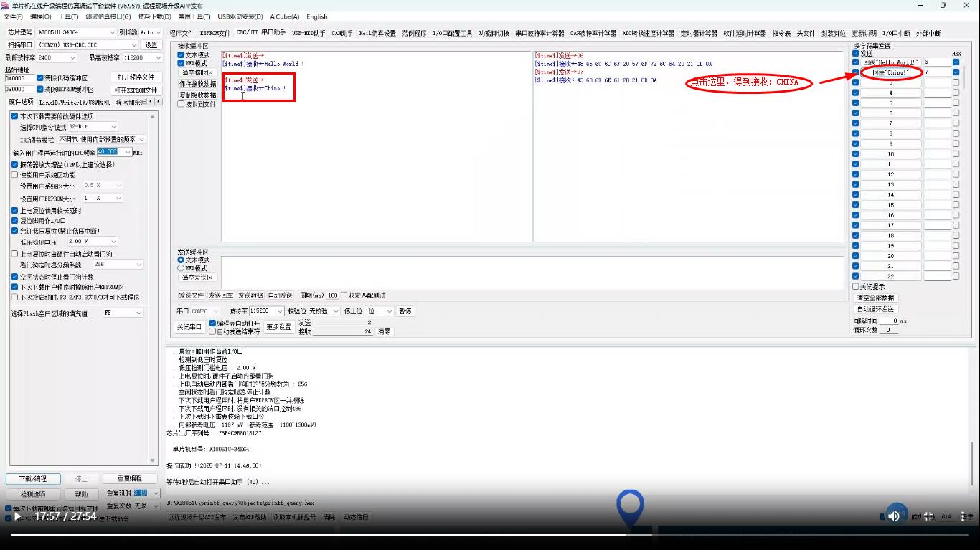This screenshot has height=550, width=980.
Task: Open the 引脚数 Auto dropdown
Action: [x=151, y=32]
